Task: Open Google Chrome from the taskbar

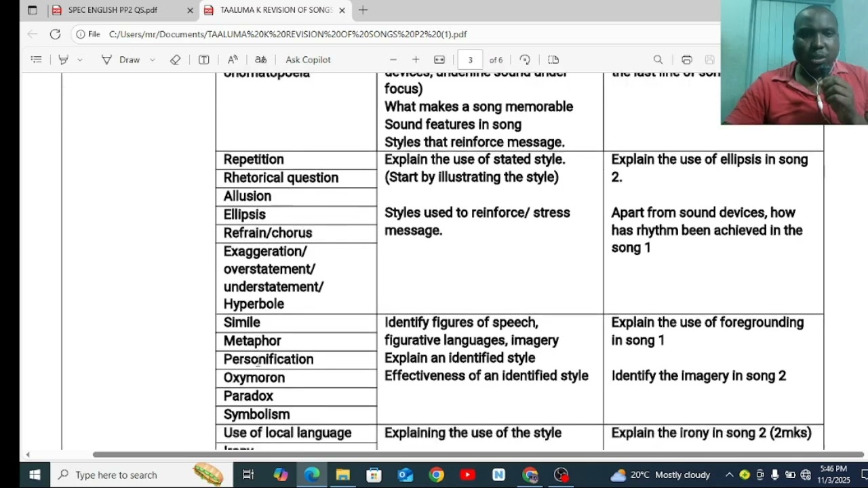Action: (436, 474)
